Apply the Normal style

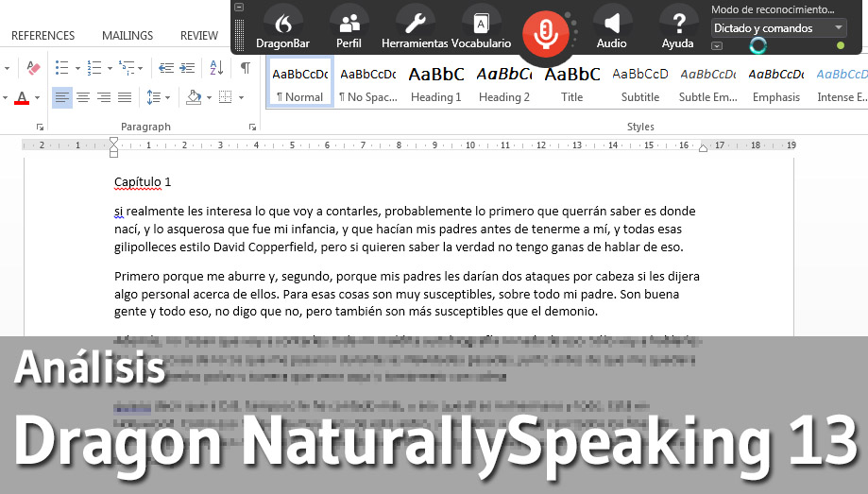point(300,81)
